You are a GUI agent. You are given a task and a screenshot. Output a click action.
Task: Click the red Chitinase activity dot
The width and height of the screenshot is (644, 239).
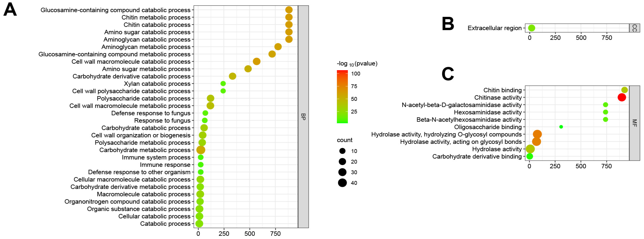[x=622, y=97]
